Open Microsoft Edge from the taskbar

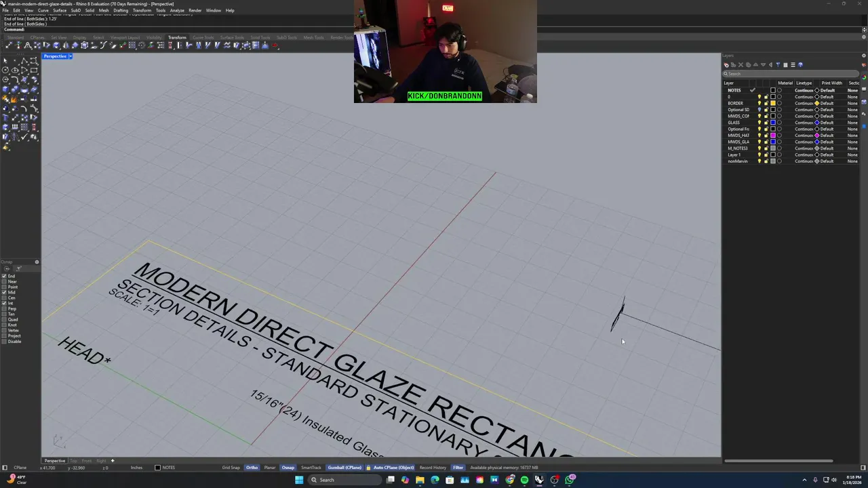(x=435, y=480)
